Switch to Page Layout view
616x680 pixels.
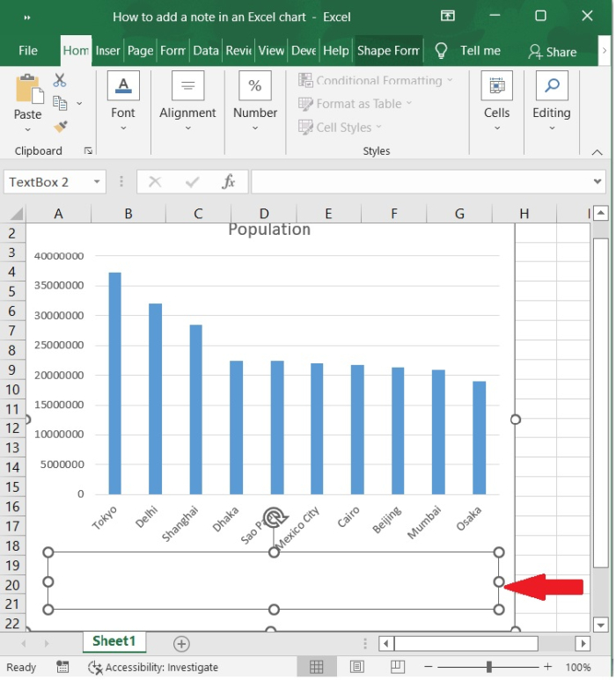(x=357, y=668)
